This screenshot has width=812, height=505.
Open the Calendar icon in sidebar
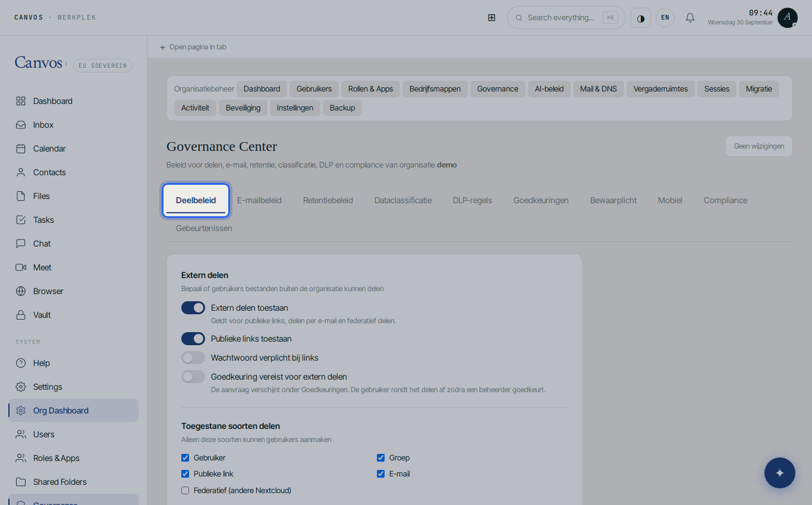pos(21,149)
